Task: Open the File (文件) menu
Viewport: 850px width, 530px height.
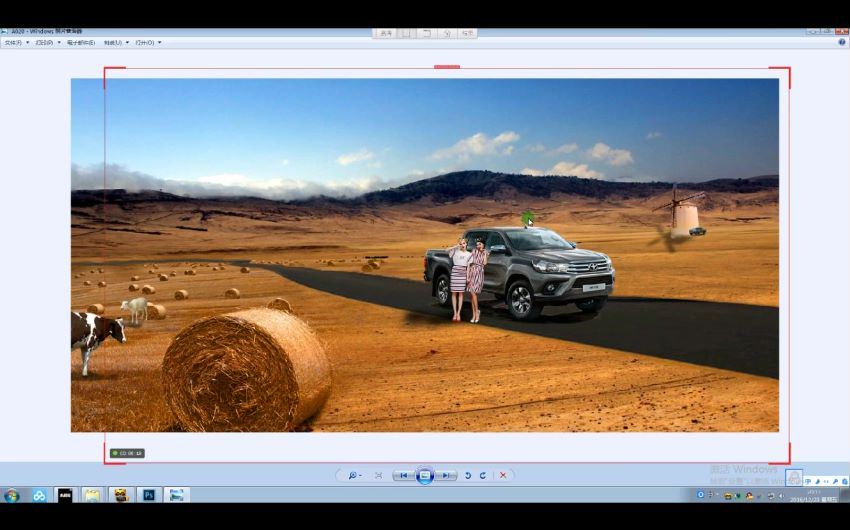Action: pos(16,42)
